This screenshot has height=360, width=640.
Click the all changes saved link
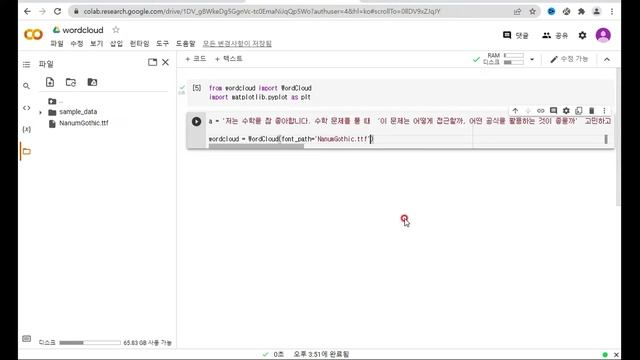click(237, 43)
